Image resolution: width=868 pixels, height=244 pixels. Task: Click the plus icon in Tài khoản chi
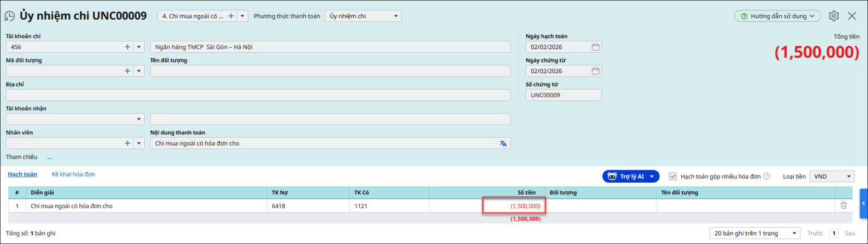tap(127, 47)
